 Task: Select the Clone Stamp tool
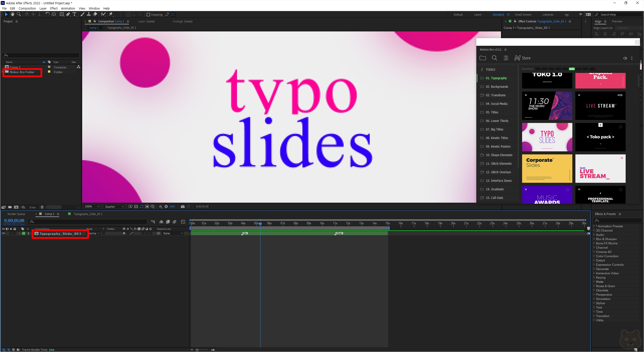(89, 14)
